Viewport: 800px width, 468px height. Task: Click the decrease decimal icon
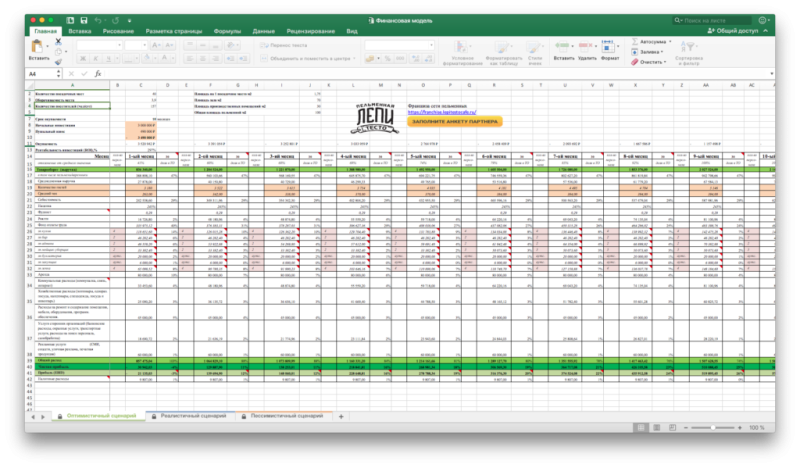428,59
